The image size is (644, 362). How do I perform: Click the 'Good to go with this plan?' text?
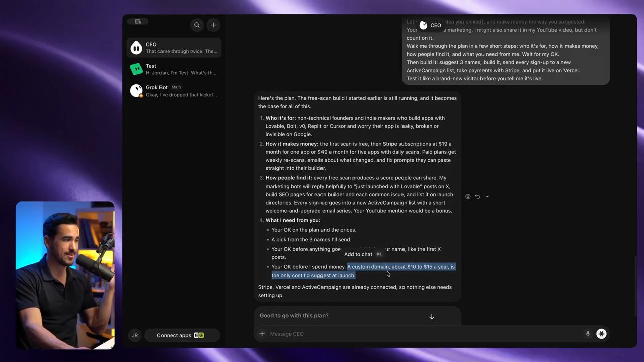[x=294, y=316]
